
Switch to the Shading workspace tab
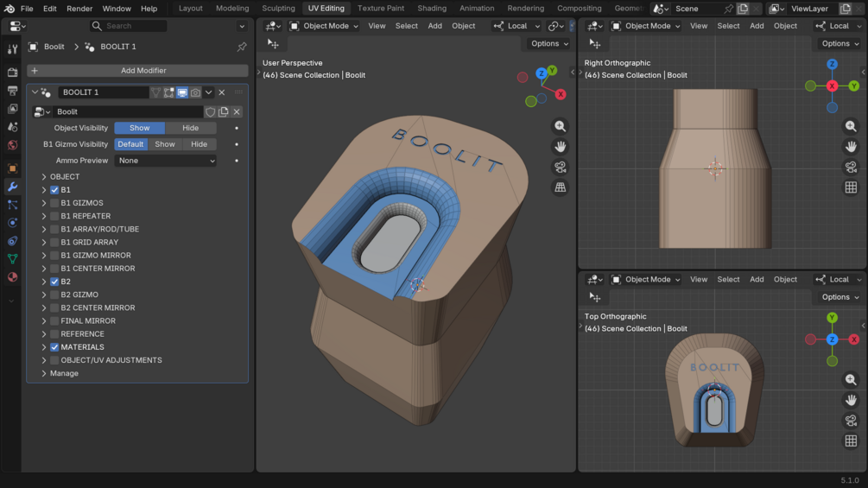[x=432, y=9]
